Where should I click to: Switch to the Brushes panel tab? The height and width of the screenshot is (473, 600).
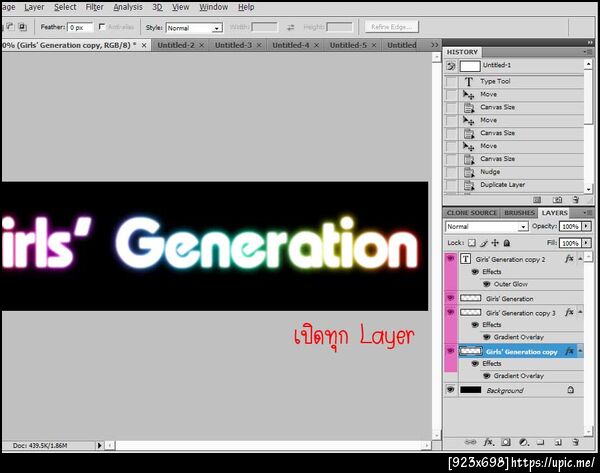click(519, 213)
